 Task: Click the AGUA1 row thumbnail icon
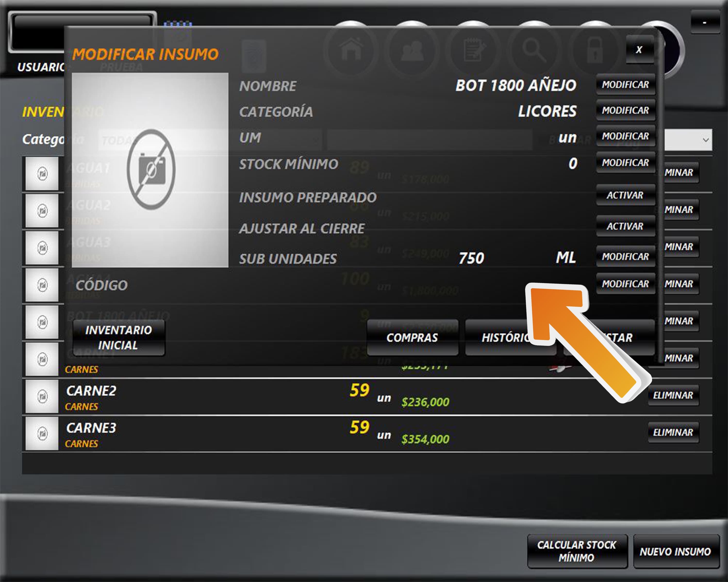(42, 174)
